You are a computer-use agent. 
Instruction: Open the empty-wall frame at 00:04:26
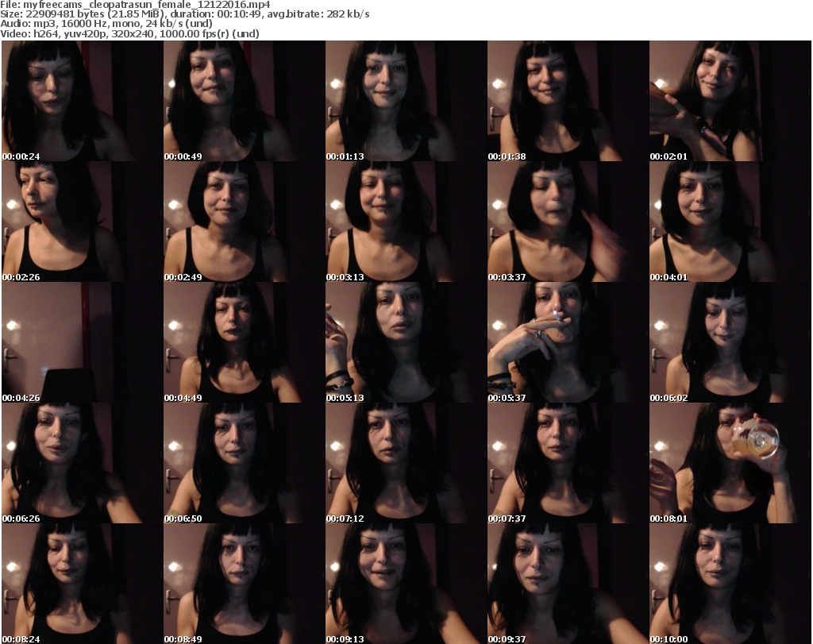tap(82, 342)
